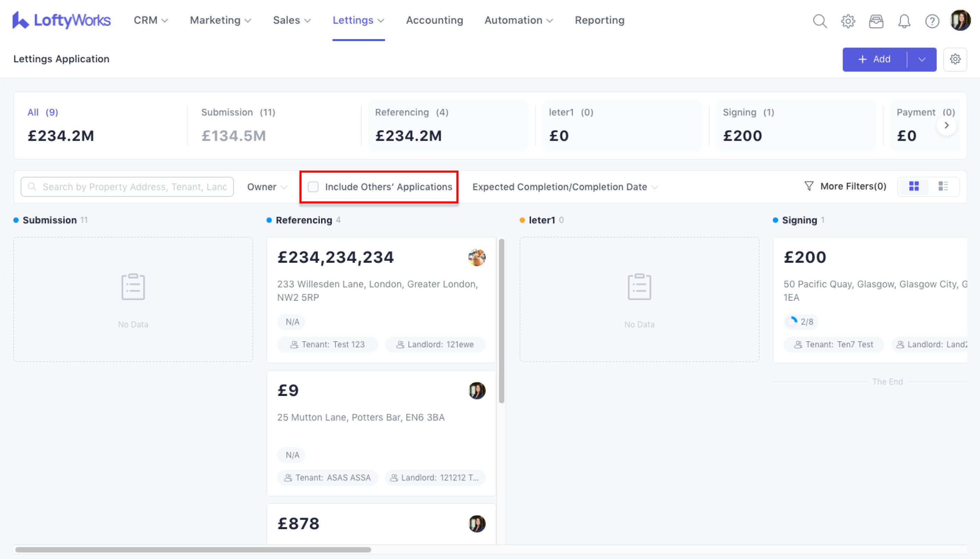Open Expected Completion/Completion Date dropdown

(564, 187)
